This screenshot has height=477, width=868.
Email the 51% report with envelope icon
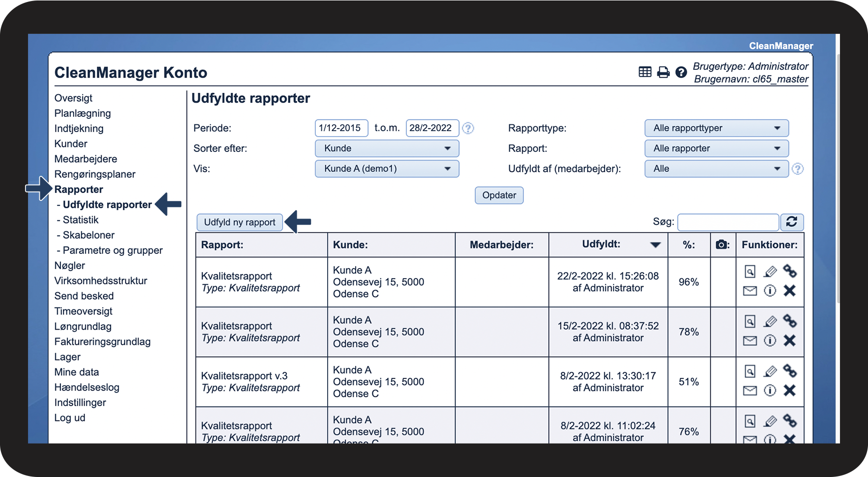(x=750, y=391)
